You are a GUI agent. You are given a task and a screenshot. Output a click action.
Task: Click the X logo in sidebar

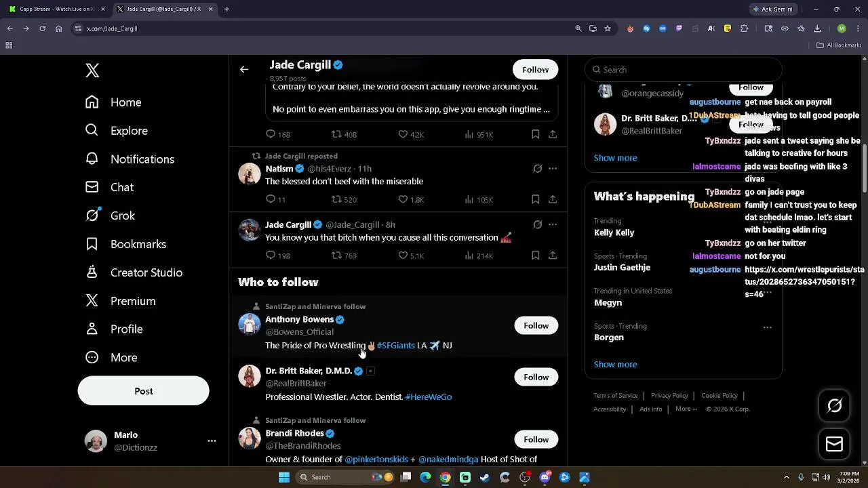click(x=92, y=70)
